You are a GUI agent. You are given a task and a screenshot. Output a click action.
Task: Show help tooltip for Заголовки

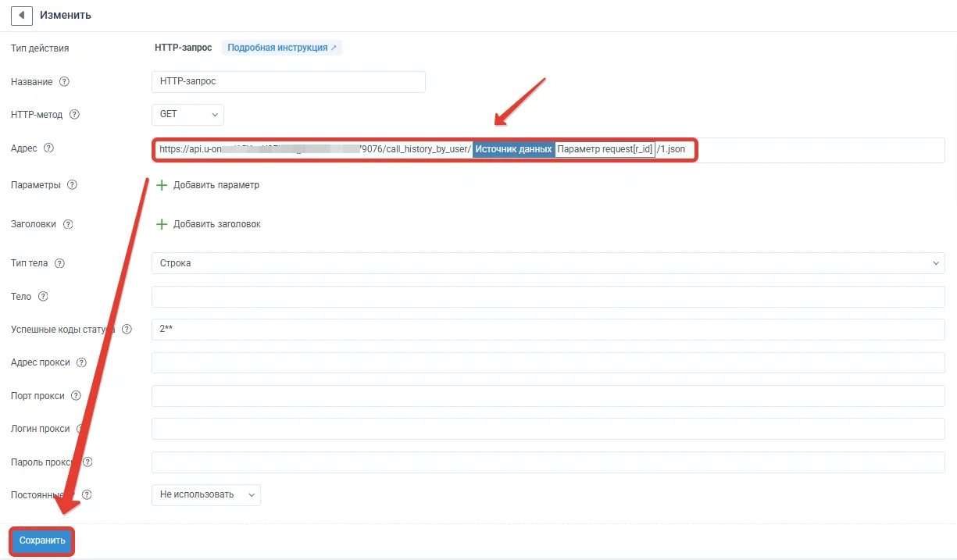(68, 224)
